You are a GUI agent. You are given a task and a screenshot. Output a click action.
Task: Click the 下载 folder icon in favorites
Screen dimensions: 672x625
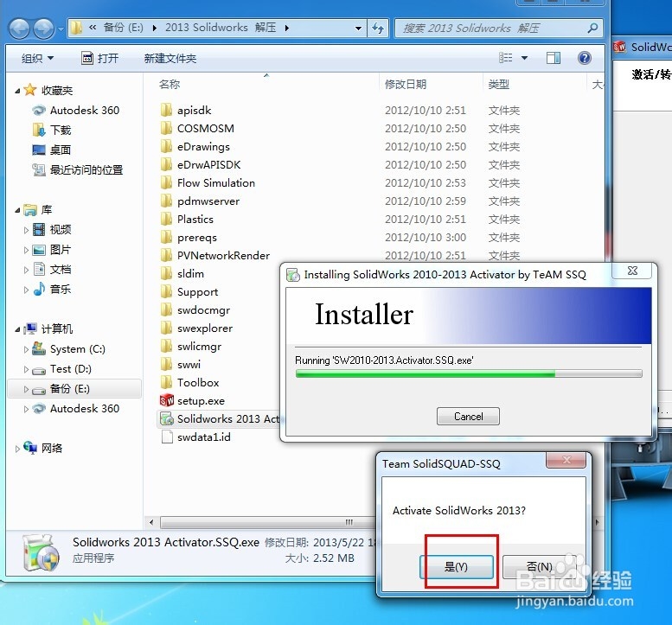tap(39, 130)
